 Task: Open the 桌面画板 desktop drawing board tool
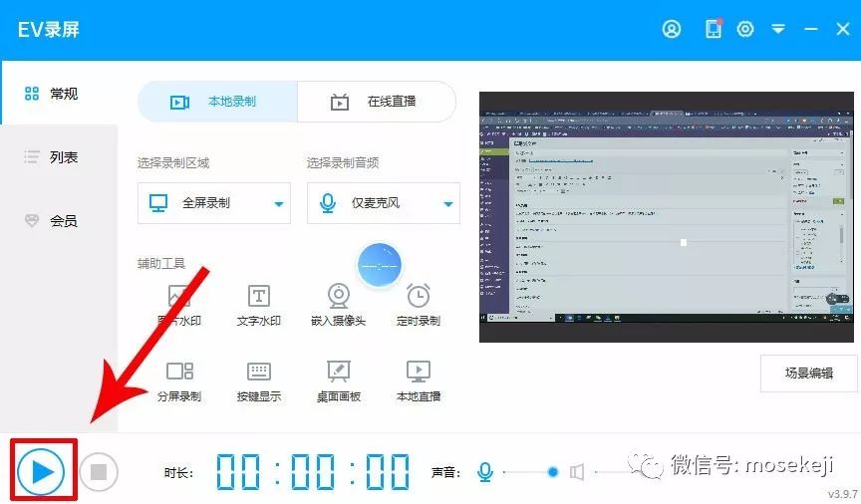tap(338, 381)
